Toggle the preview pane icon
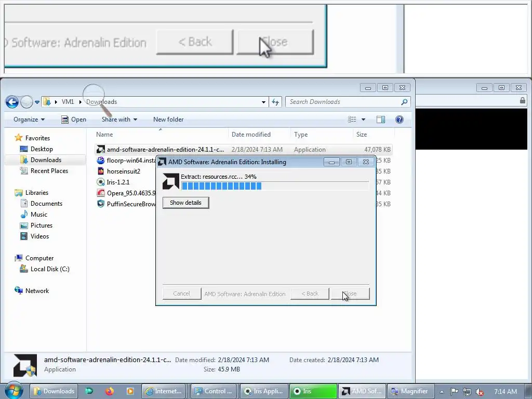This screenshot has width=532, height=399. [381, 119]
